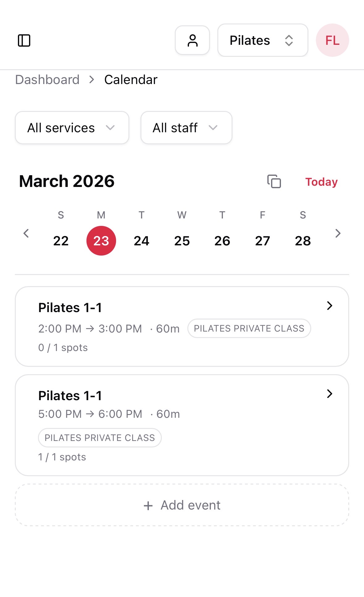Screen dimensions: 364x597
Task: Select Tuesday the 24th
Action: click(141, 241)
